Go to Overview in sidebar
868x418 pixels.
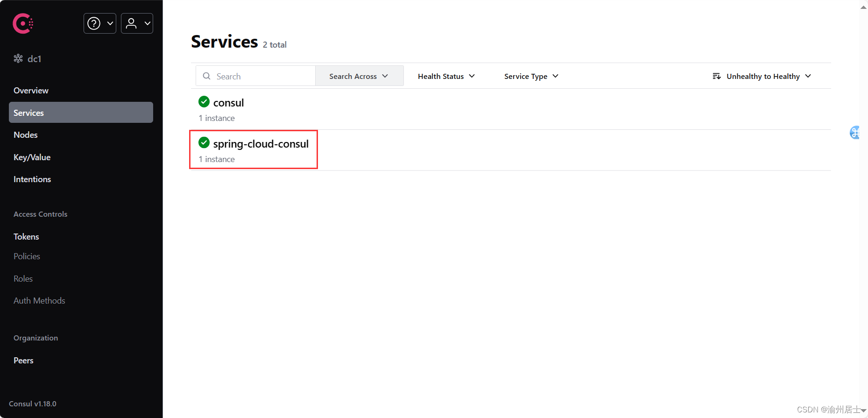tap(31, 91)
